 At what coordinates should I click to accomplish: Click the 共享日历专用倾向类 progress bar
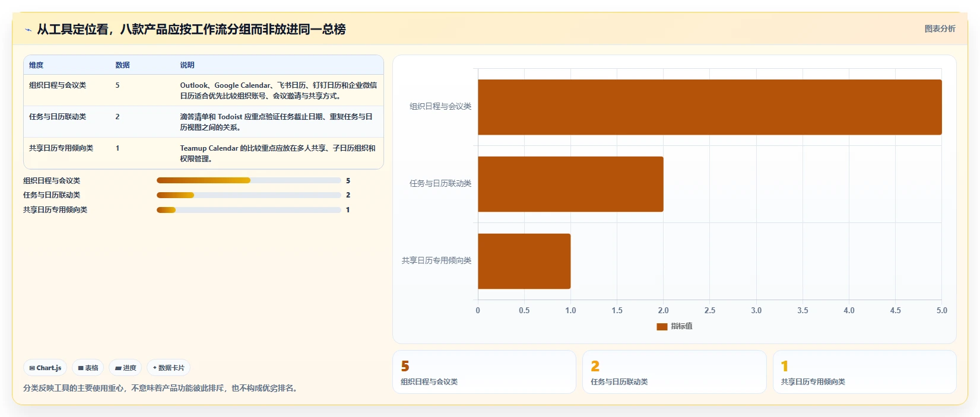249,210
